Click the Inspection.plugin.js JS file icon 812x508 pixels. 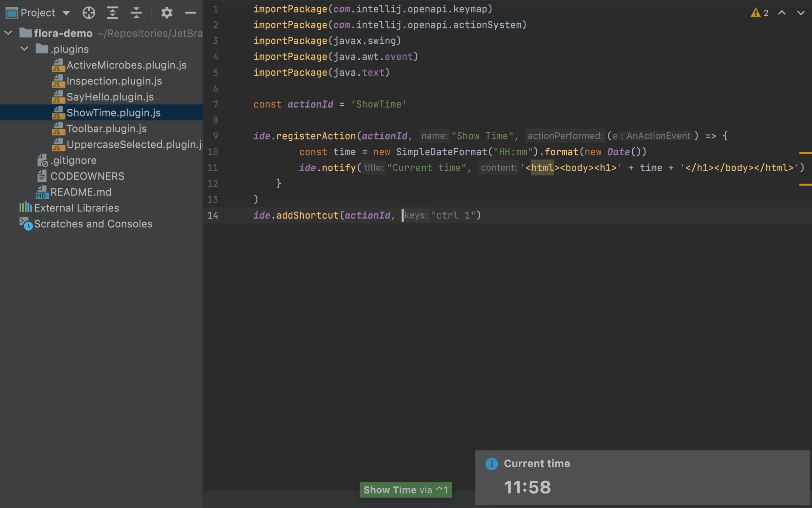(58, 81)
